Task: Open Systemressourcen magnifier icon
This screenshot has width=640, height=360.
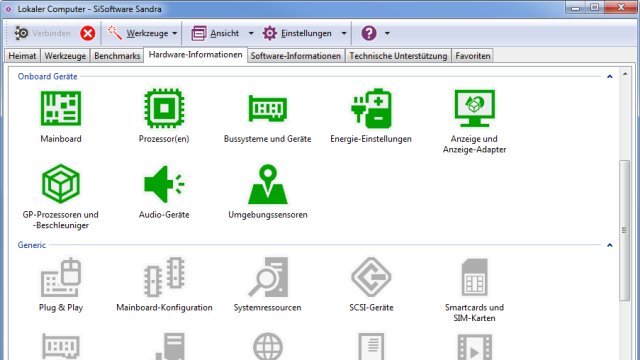Action: [268, 277]
